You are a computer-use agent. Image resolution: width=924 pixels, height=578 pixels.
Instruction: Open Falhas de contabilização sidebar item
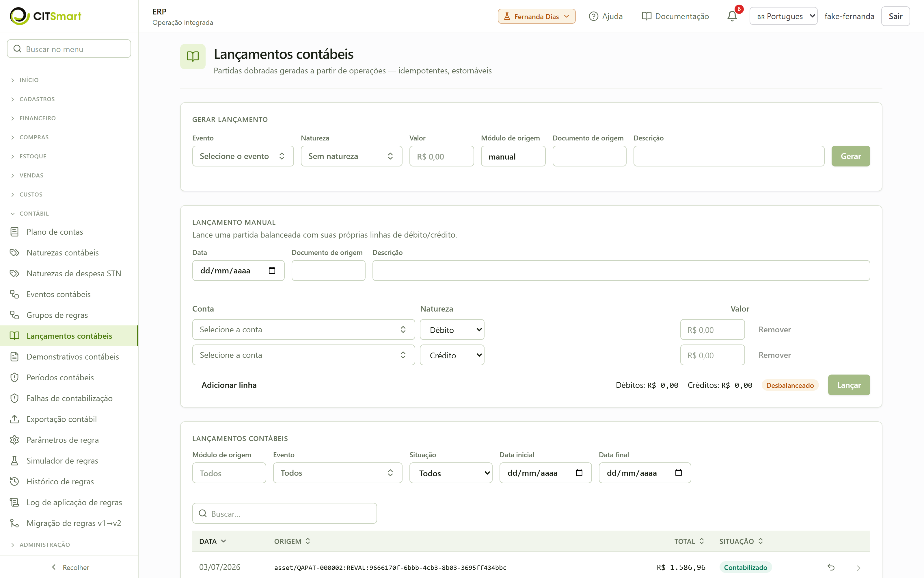(69, 398)
